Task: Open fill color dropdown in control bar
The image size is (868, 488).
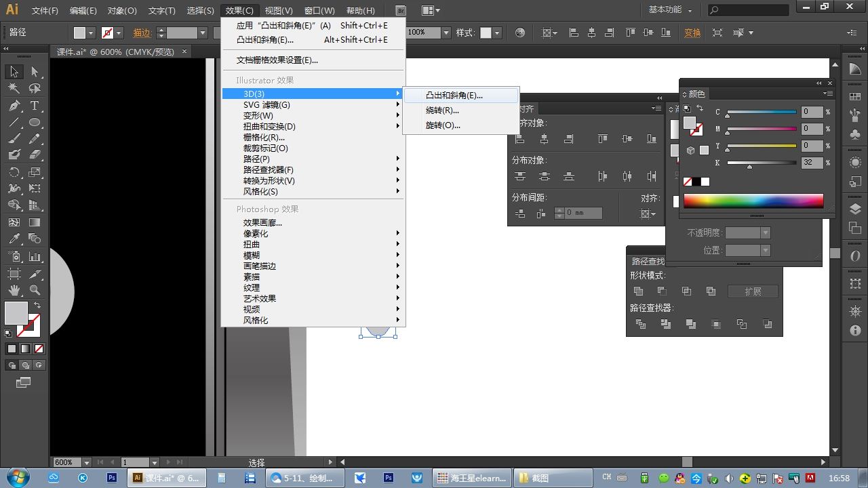Action: (92, 33)
